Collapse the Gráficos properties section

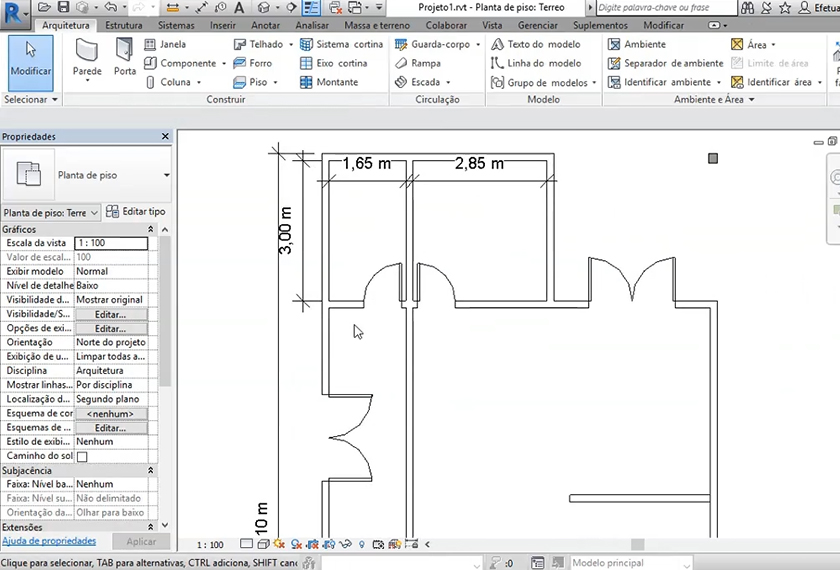point(151,229)
